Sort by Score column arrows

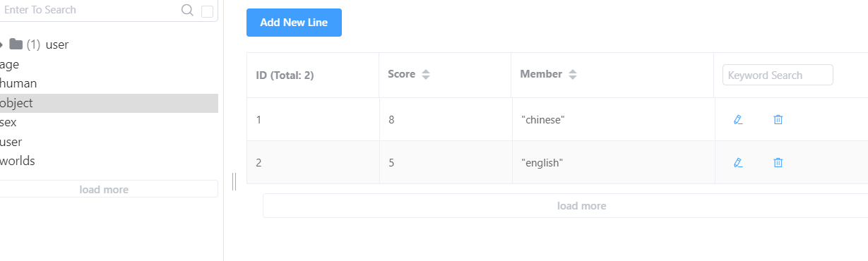pyautogui.click(x=425, y=74)
